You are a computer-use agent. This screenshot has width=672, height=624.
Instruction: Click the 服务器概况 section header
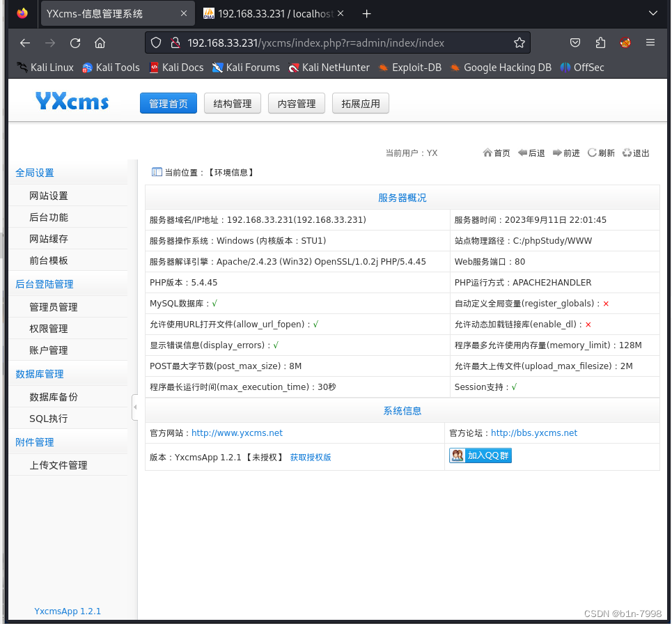click(402, 198)
